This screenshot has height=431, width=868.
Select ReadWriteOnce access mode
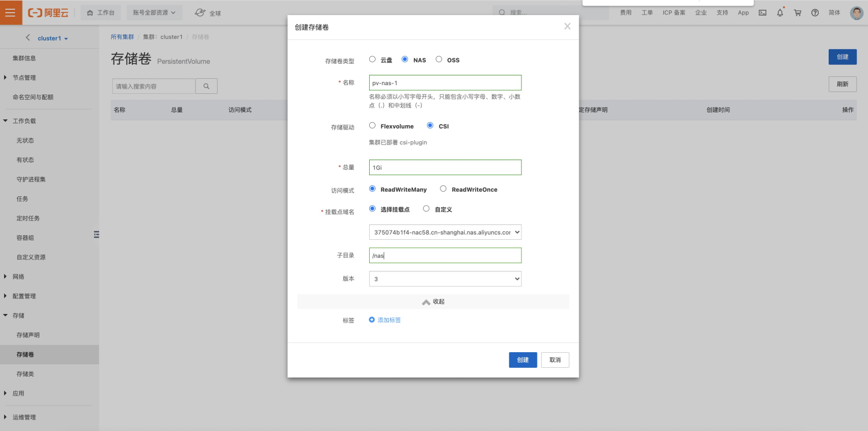pyautogui.click(x=443, y=189)
